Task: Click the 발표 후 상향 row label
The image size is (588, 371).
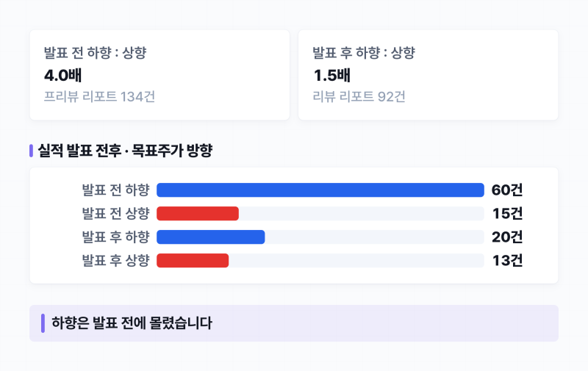Action: (116, 261)
